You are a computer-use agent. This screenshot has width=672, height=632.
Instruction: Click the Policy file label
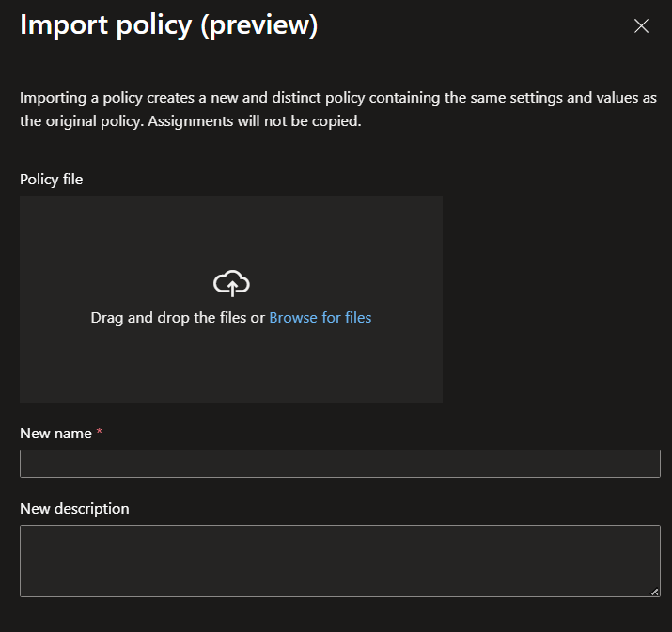point(51,179)
